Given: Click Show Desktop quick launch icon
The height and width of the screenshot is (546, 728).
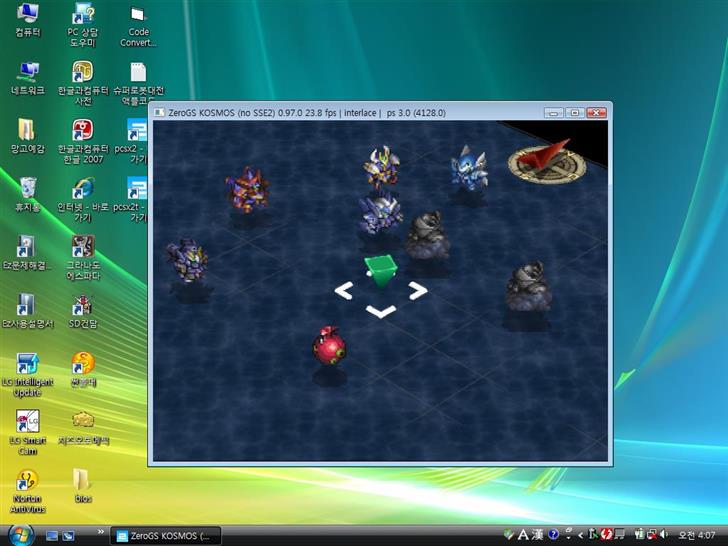Looking at the screenshot, I should click(52, 536).
